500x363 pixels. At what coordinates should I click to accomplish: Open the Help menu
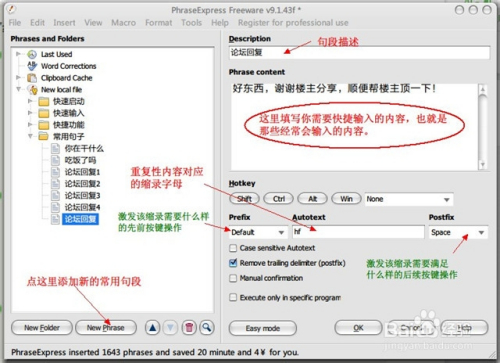point(220,23)
